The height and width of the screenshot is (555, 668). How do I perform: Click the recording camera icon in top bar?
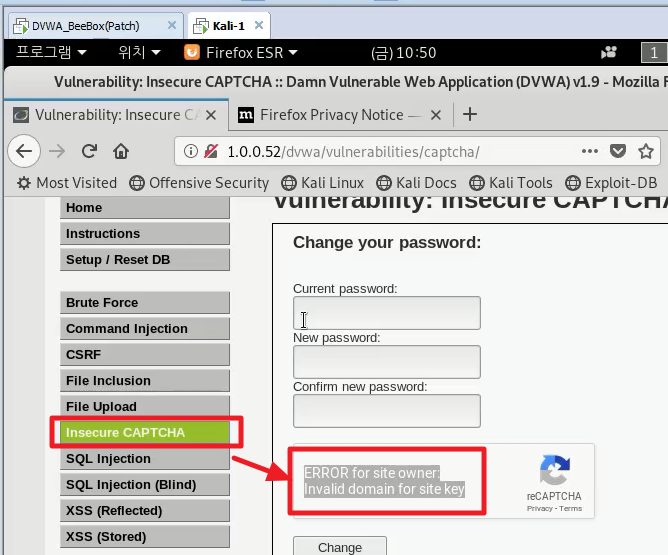coord(609,52)
